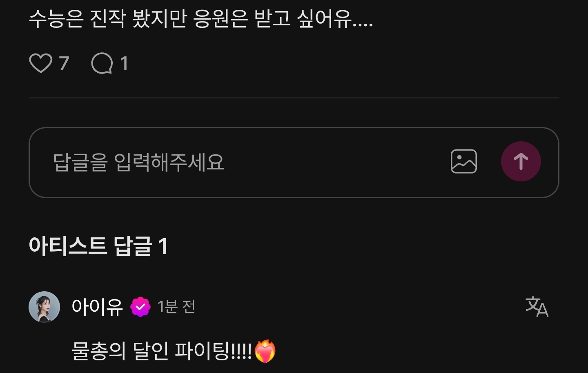This screenshot has height=373, width=588.
Task: Focus the 답글을 입력해주세요 reply field
Action: coord(294,162)
